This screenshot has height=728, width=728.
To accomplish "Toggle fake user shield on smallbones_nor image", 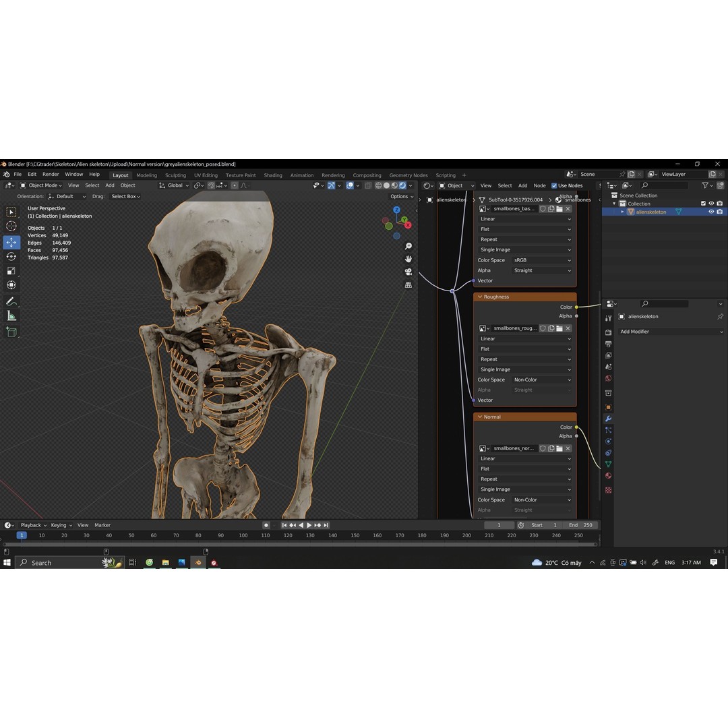I will coord(542,448).
